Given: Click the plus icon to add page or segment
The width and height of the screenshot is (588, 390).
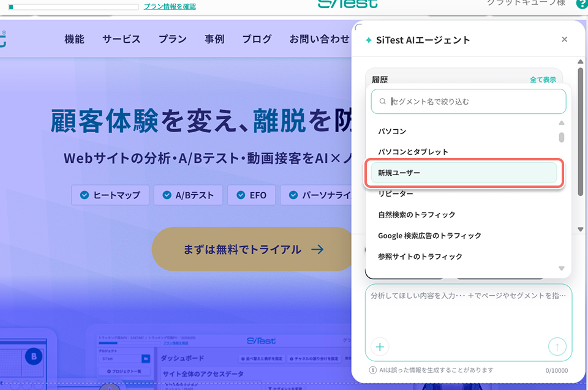Looking at the screenshot, I should 380,347.
